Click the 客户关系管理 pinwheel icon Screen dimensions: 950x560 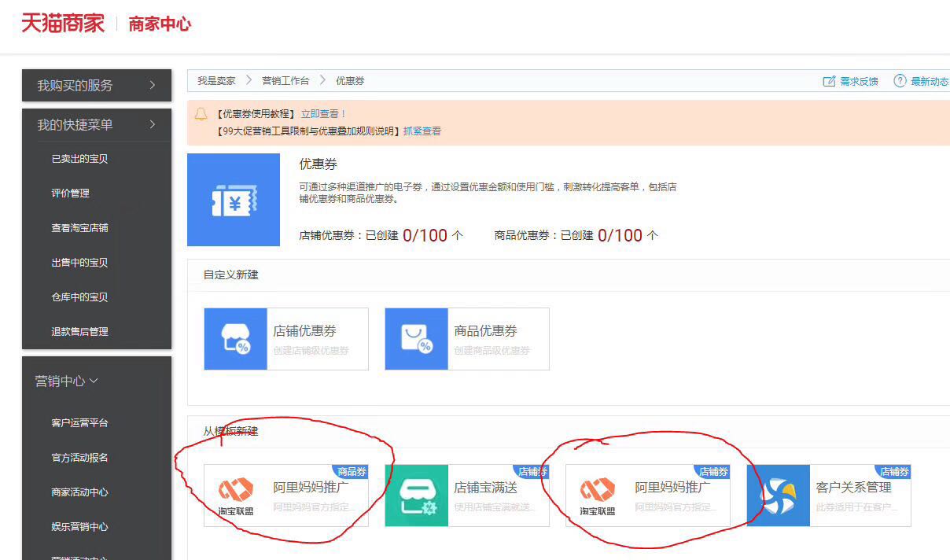coord(778,496)
